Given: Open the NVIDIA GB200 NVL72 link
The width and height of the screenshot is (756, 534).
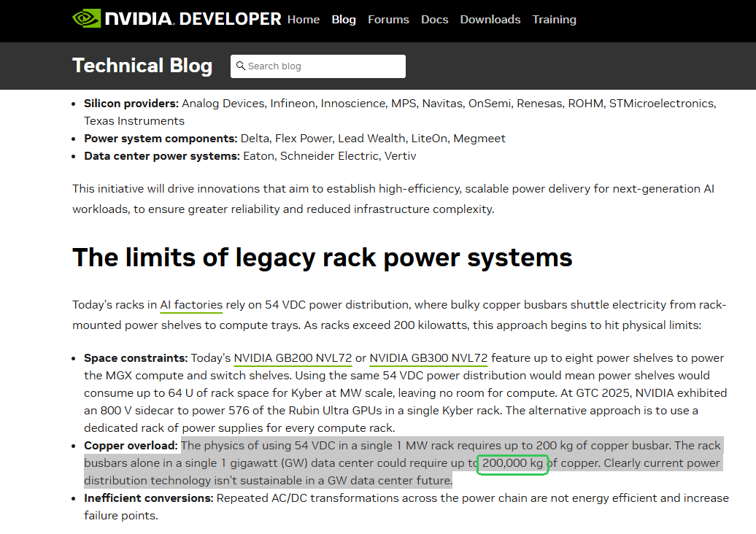Looking at the screenshot, I should [x=293, y=358].
